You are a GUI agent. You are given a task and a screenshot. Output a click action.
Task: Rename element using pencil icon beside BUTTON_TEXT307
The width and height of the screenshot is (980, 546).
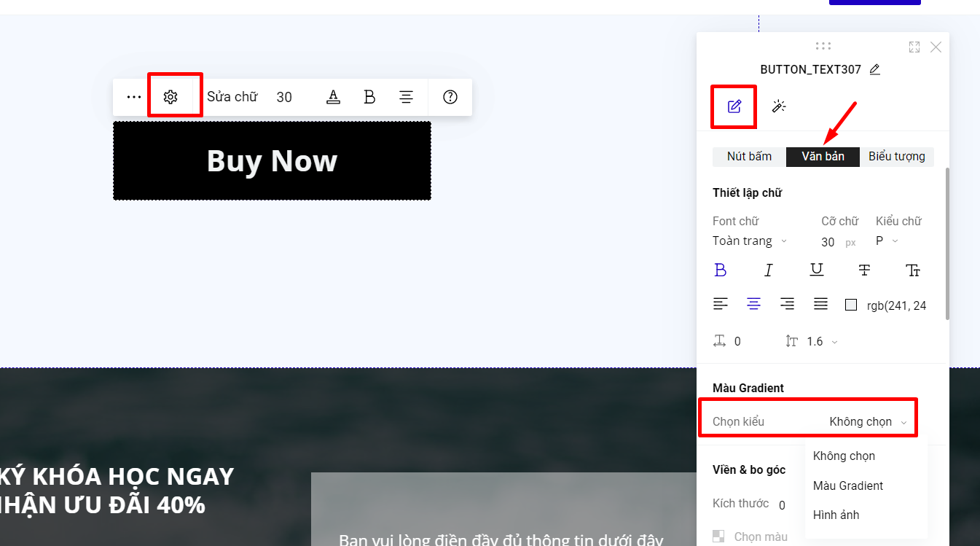coord(875,70)
